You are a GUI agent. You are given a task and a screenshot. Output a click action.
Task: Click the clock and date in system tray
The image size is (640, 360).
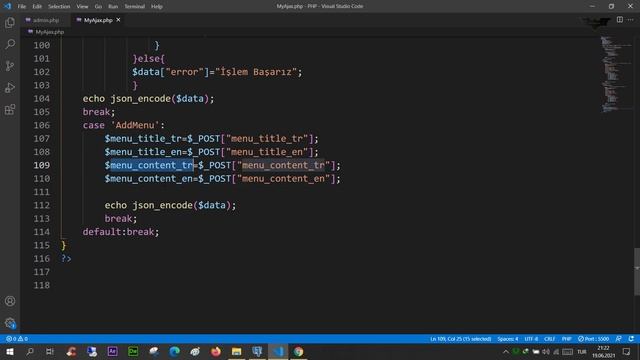[x=603, y=351]
